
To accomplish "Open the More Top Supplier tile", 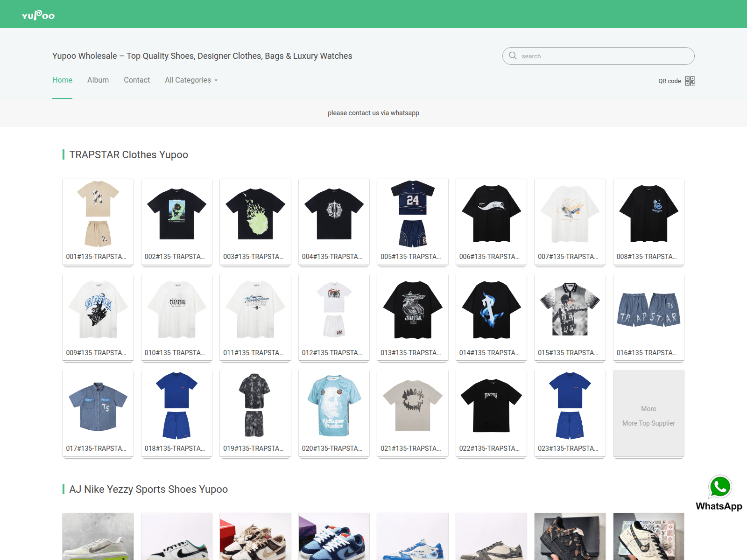I will [648, 413].
